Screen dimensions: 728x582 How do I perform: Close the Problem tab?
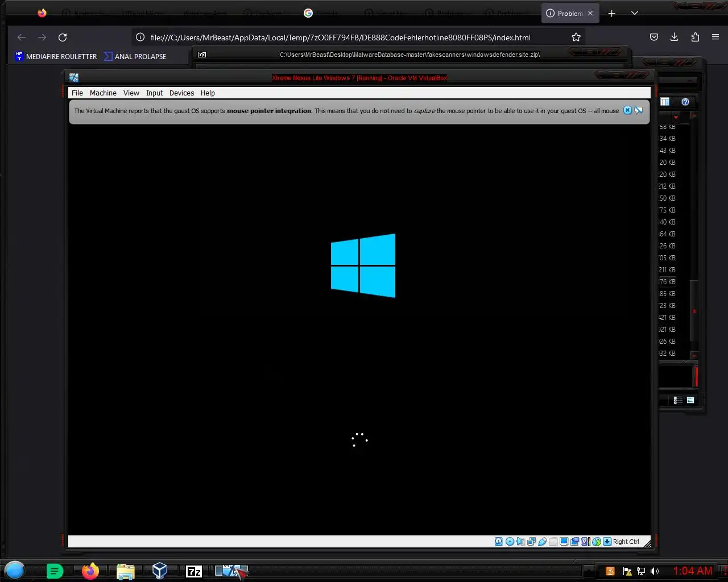[x=590, y=13]
